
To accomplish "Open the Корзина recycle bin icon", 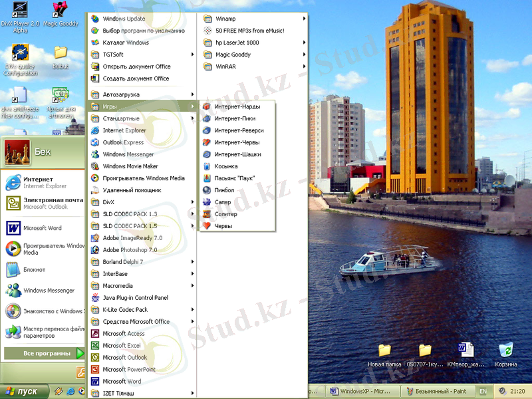I will (506, 350).
